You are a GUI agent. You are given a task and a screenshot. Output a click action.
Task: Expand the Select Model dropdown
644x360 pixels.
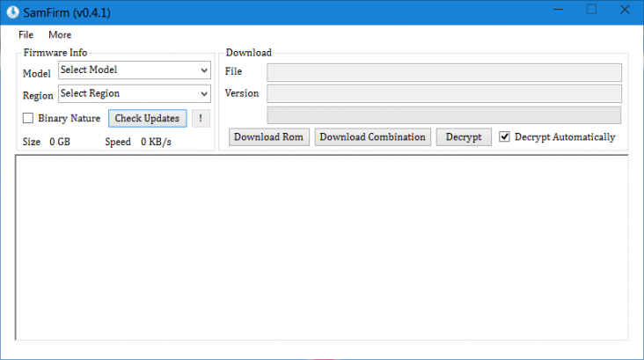click(x=135, y=70)
